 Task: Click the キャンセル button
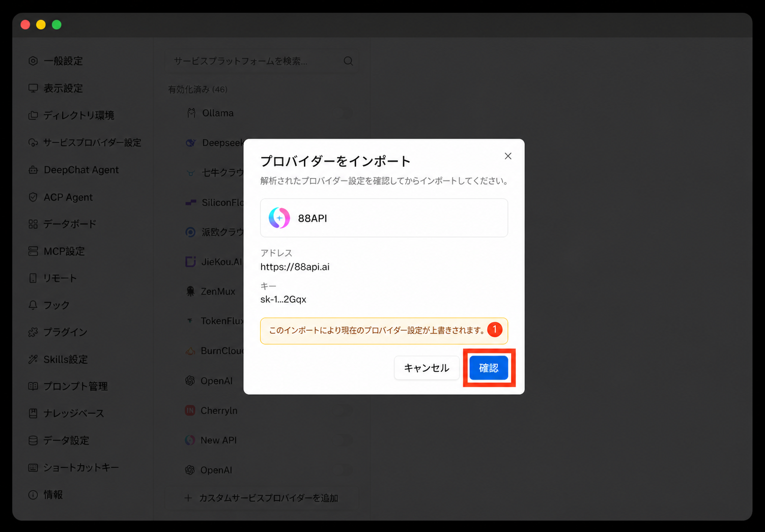[x=427, y=368]
